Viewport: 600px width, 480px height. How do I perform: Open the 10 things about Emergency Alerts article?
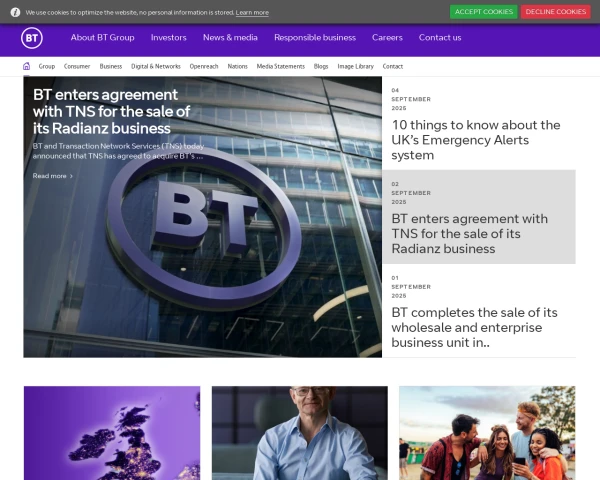476,140
